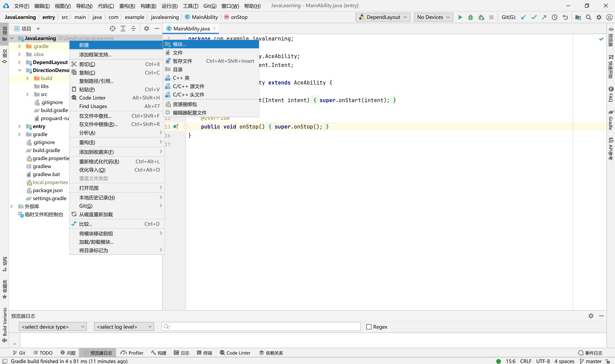This screenshot has height=364, width=615.
Task: Click the search magnifier in toolbar
Action: click(588, 17)
